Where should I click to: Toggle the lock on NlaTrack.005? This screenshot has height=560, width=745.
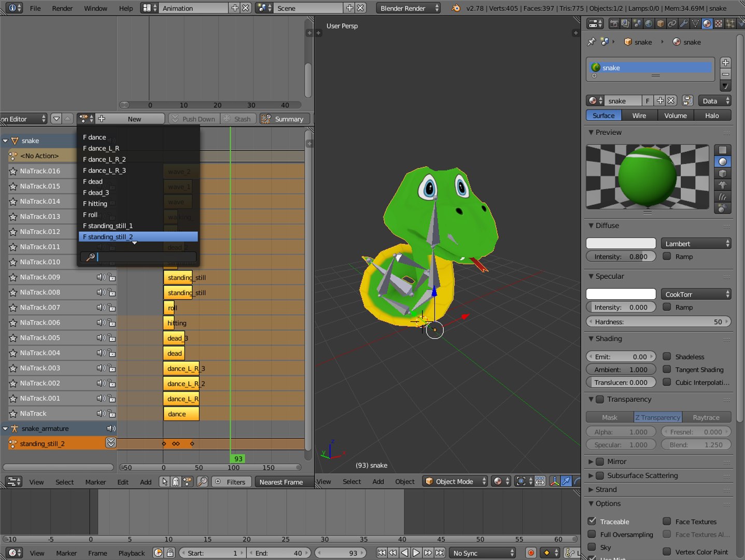point(111,338)
